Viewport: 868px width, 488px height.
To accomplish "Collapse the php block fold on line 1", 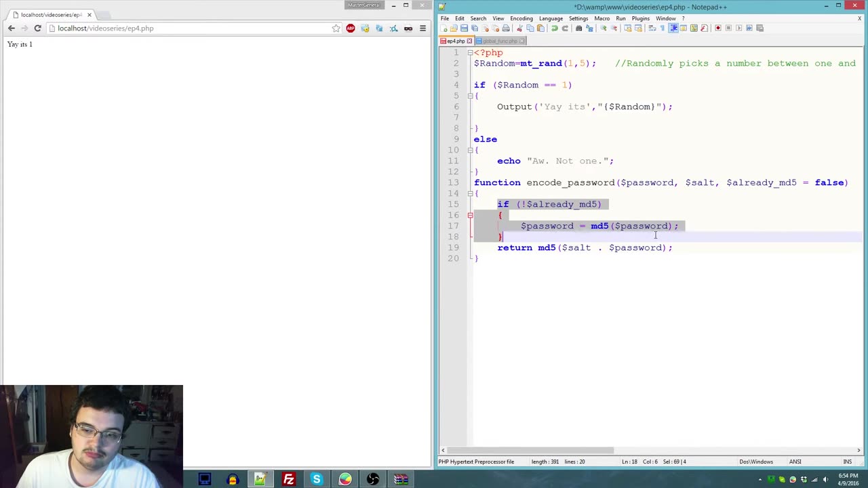I will tap(470, 52).
